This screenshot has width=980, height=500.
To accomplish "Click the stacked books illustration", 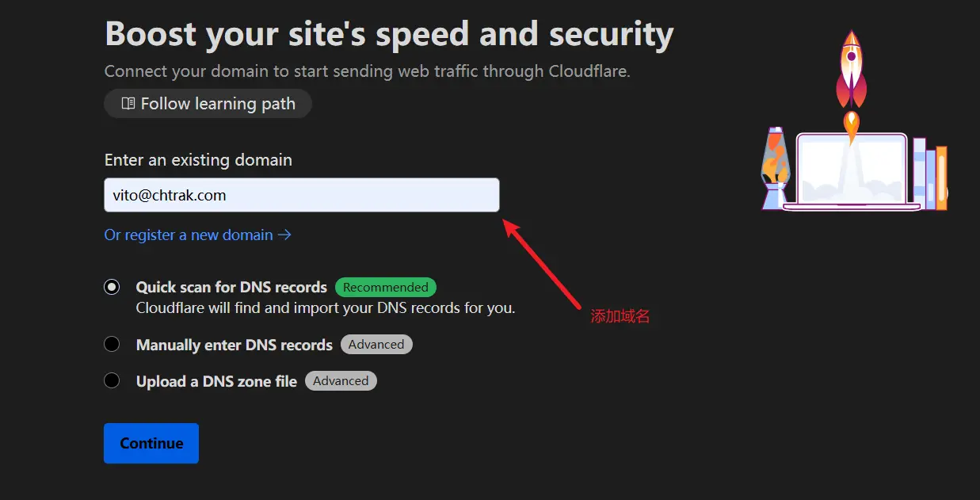I will click(929, 174).
